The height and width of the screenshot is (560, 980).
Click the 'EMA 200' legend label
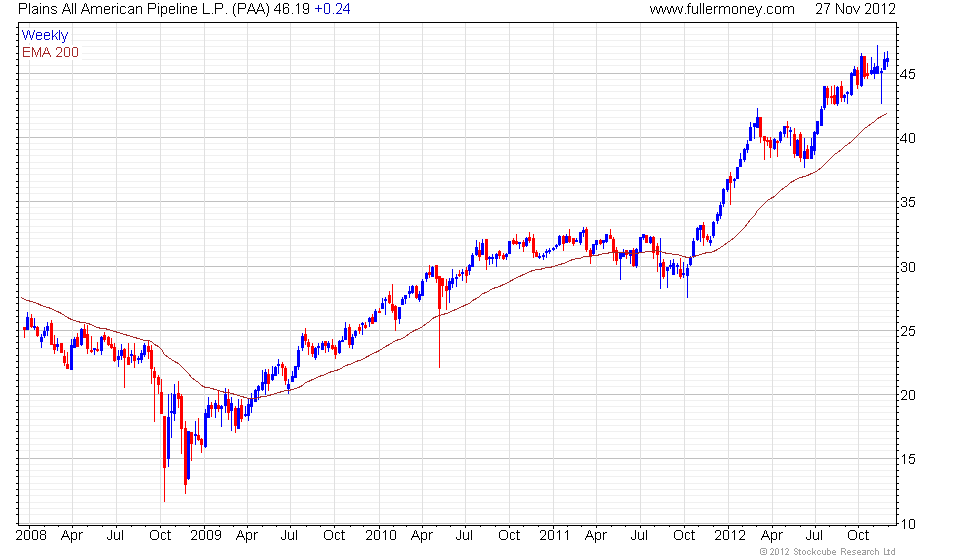click(51, 52)
